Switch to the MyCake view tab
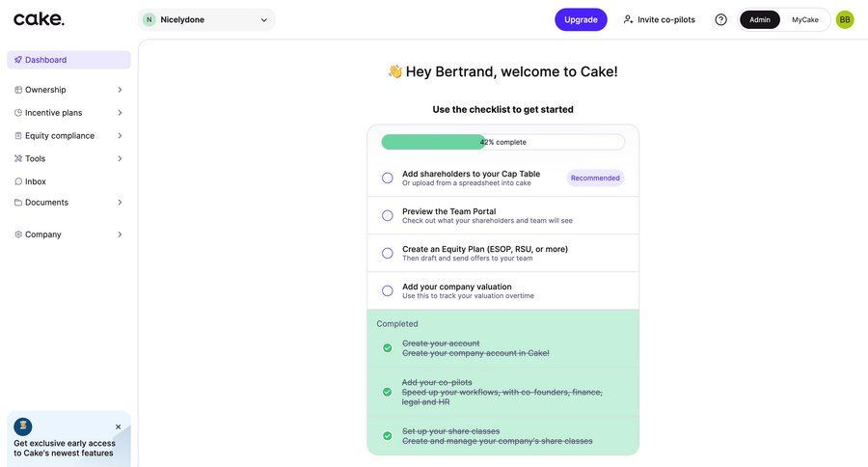This screenshot has width=868, height=467. [x=805, y=19]
